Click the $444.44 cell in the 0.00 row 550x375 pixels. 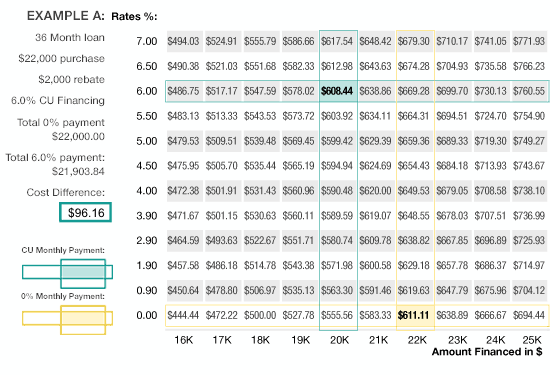pos(183,315)
